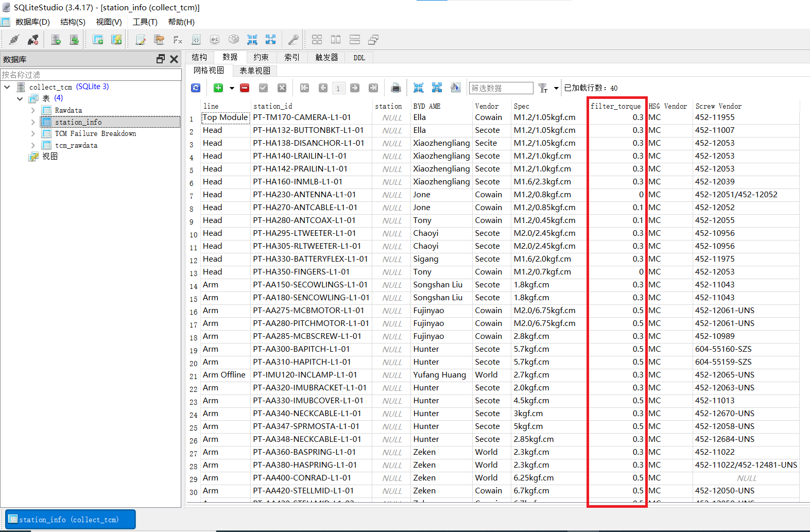Open configuration wrench icon
The height and width of the screenshot is (532, 810).
[294, 40]
